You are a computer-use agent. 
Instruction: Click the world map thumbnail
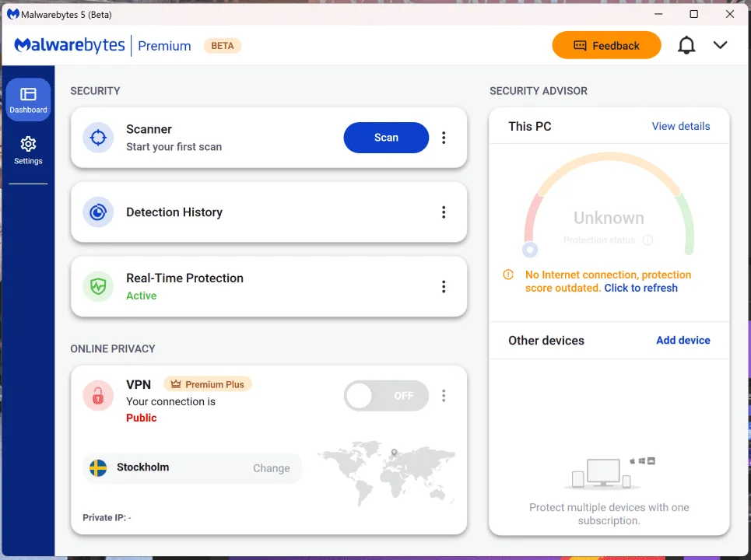385,473
